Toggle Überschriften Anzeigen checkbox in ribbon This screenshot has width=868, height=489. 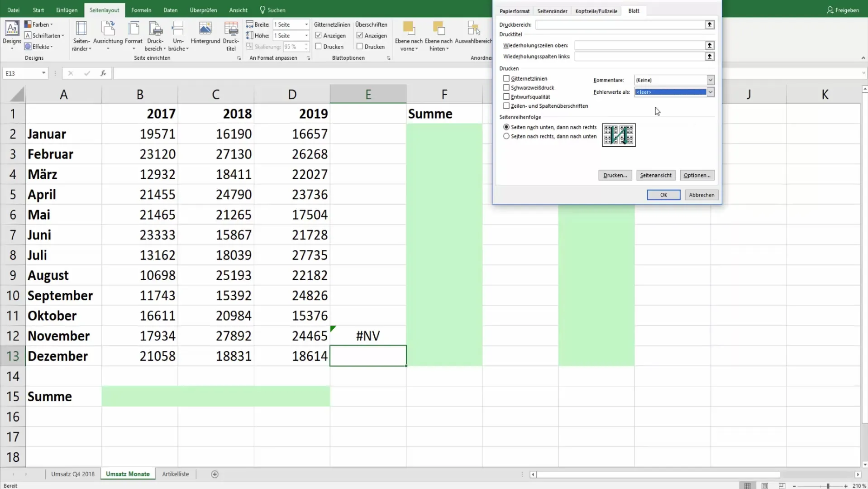click(x=360, y=35)
